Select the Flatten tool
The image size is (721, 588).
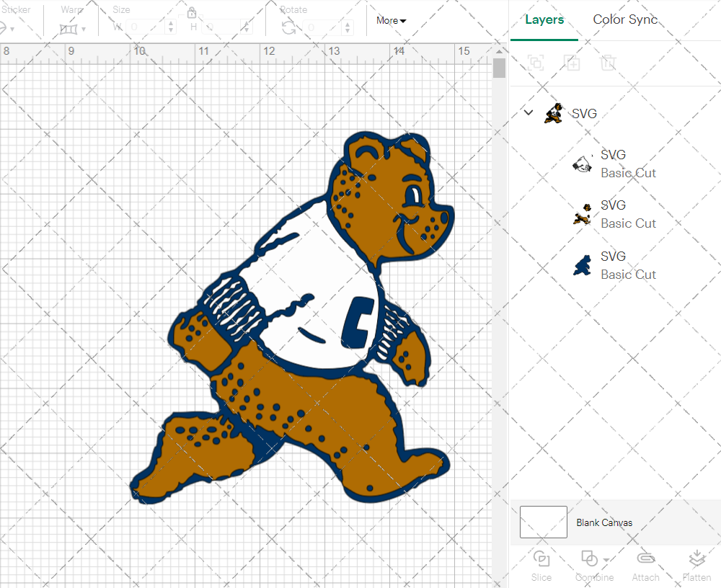696,564
